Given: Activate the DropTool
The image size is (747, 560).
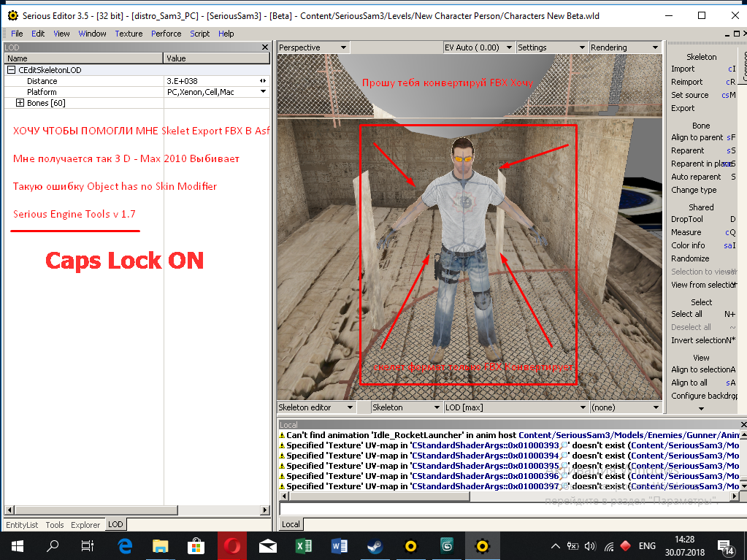Looking at the screenshot, I should (x=687, y=220).
